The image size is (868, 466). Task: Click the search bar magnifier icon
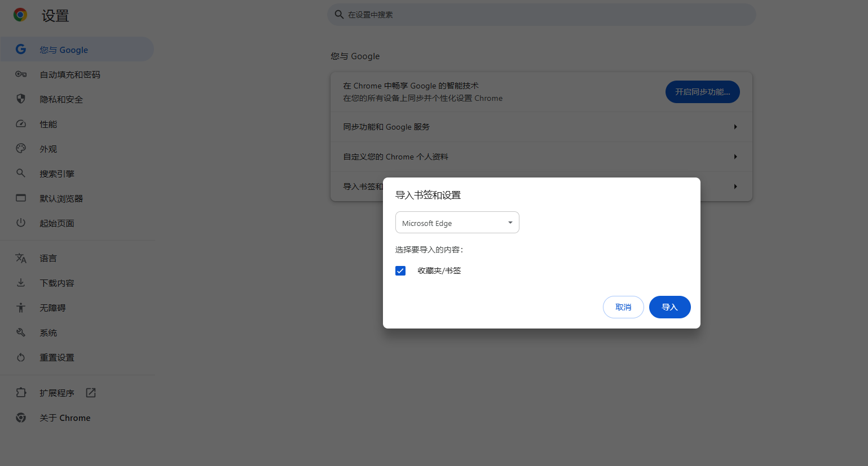point(339,15)
